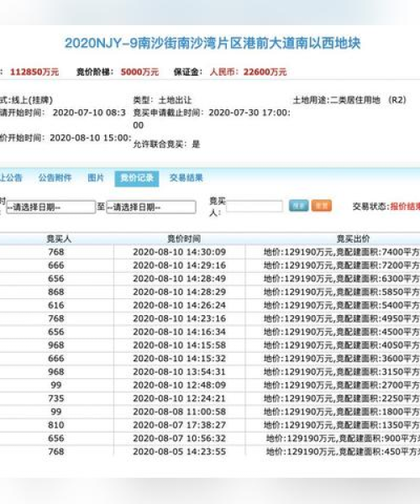Click the bid time 2020-08-10 14:15:58
The image size is (420, 504).
pos(179,345)
